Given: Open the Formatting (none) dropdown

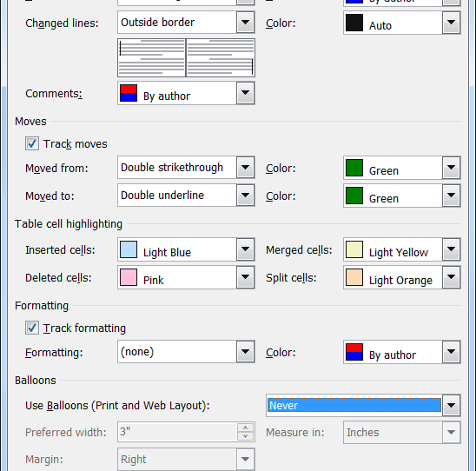Looking at the screenshot, I should tap(245, 352).
